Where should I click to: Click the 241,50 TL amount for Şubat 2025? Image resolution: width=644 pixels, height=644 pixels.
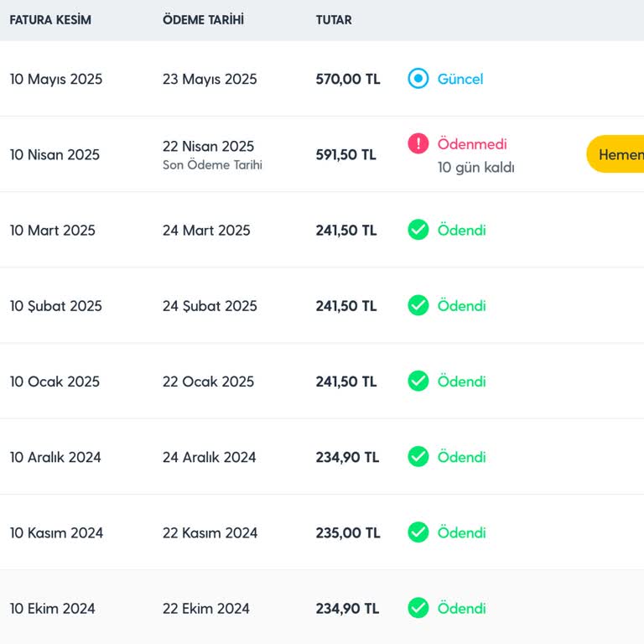coord(346,306)
